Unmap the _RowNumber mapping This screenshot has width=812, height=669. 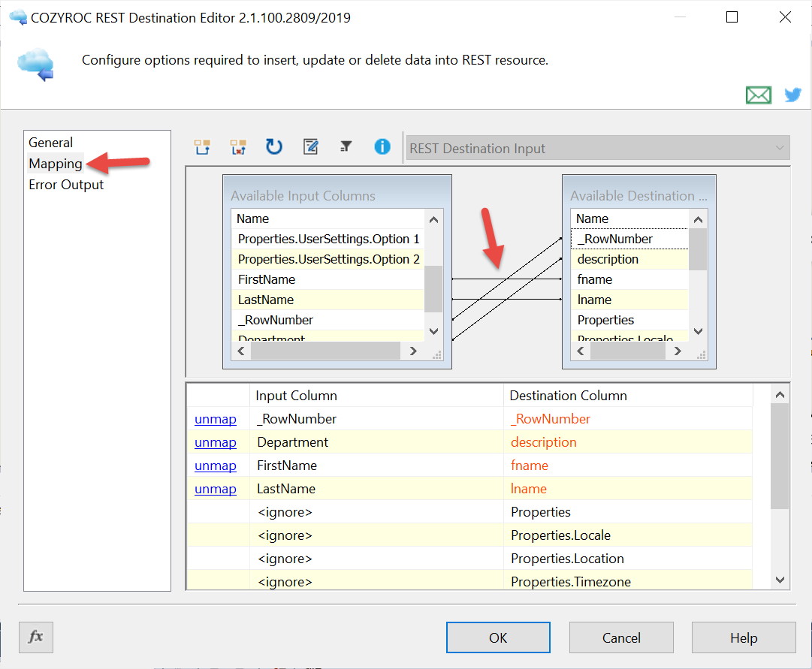coord(216,419)
